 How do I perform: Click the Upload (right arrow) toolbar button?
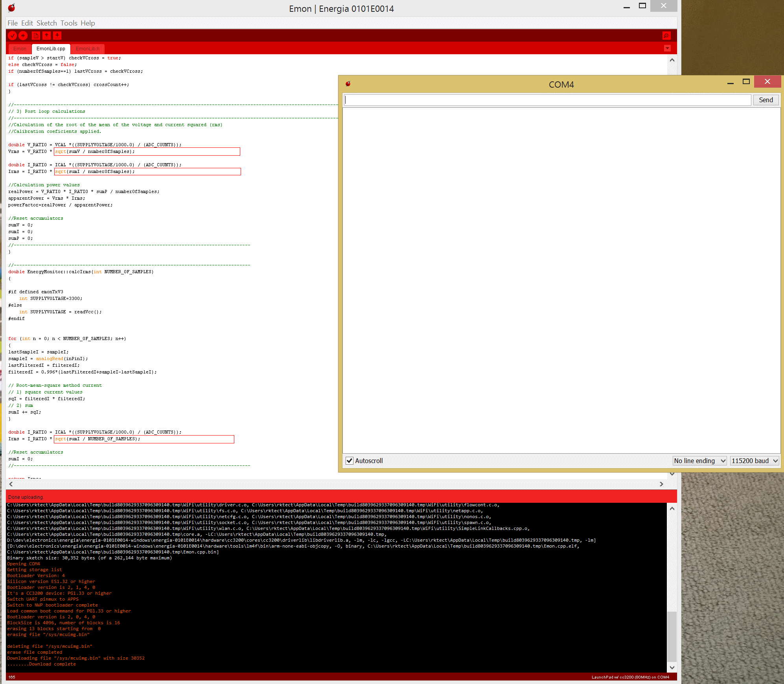tap(23, 36)
